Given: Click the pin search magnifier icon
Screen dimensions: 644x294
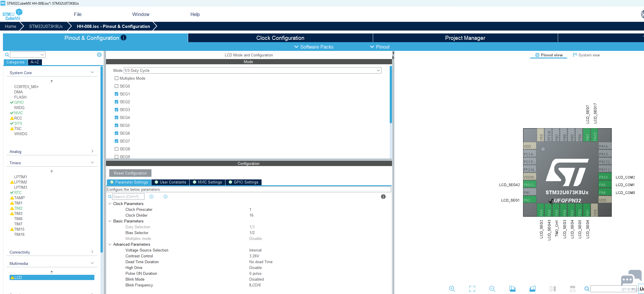Looking at the screenshot, I should [587, 289].
